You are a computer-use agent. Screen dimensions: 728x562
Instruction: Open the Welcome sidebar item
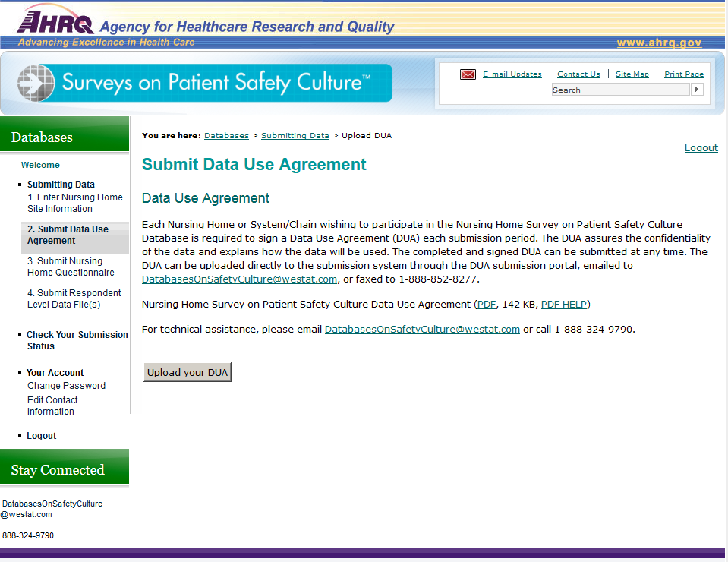(40, 165)
